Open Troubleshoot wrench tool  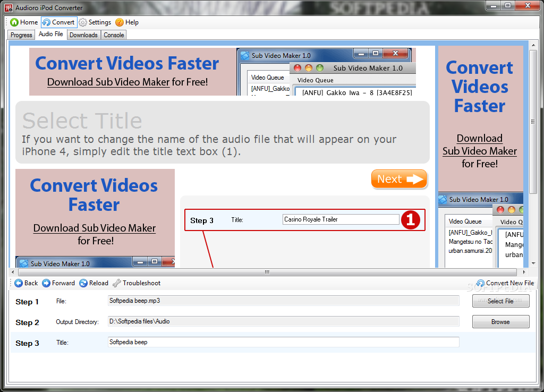pos(137,283)
